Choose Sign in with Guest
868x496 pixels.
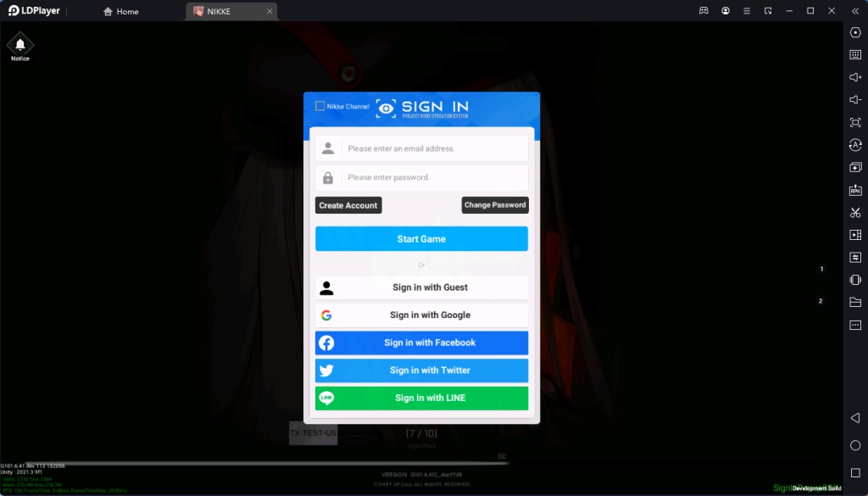pos(421,287)
